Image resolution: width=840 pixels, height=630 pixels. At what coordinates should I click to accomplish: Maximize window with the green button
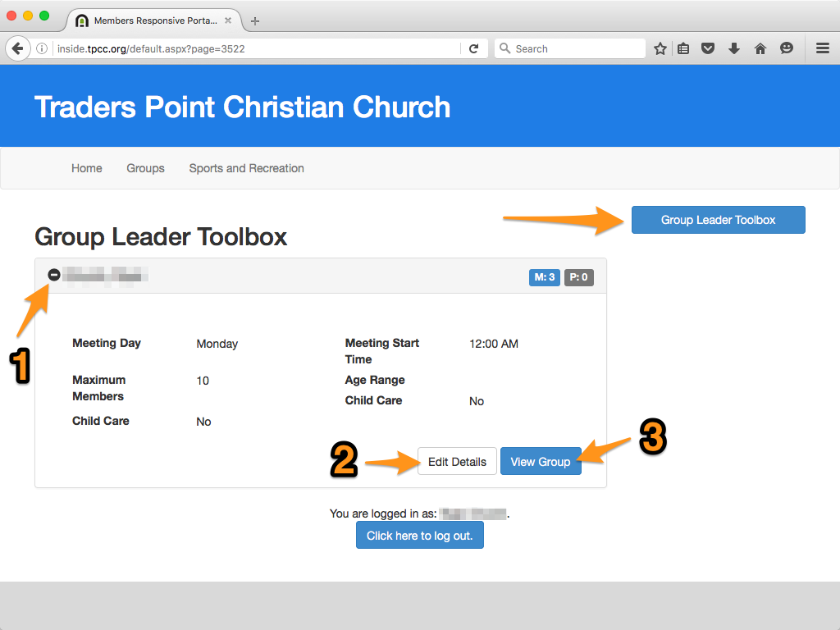coord(44,16)
